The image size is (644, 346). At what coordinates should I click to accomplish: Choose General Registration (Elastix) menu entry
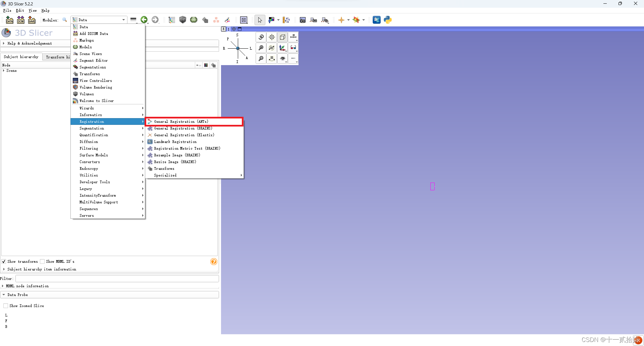pos(194,135)
